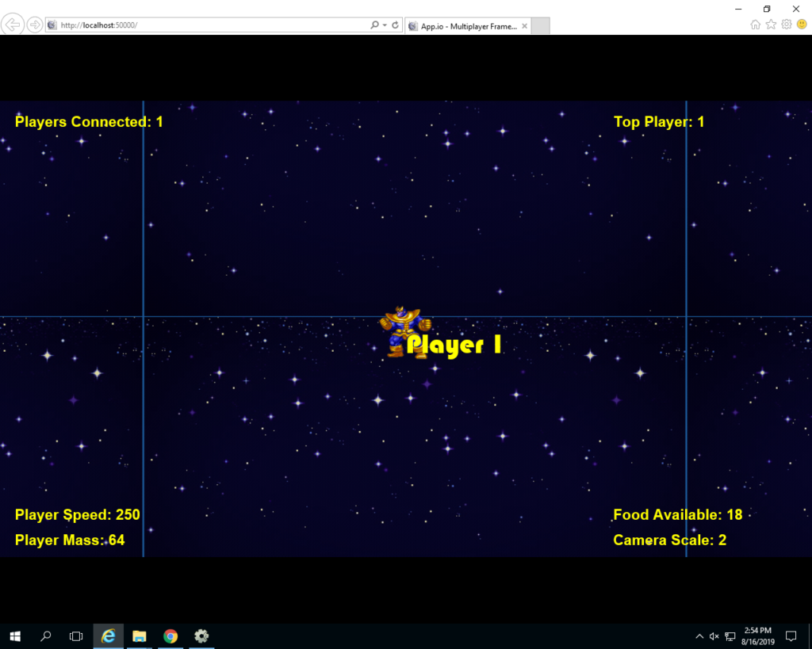This screenshot has width=812, height=649.
Task: Click the Top Player: 1 text
Action: click(x=659, y=121)
